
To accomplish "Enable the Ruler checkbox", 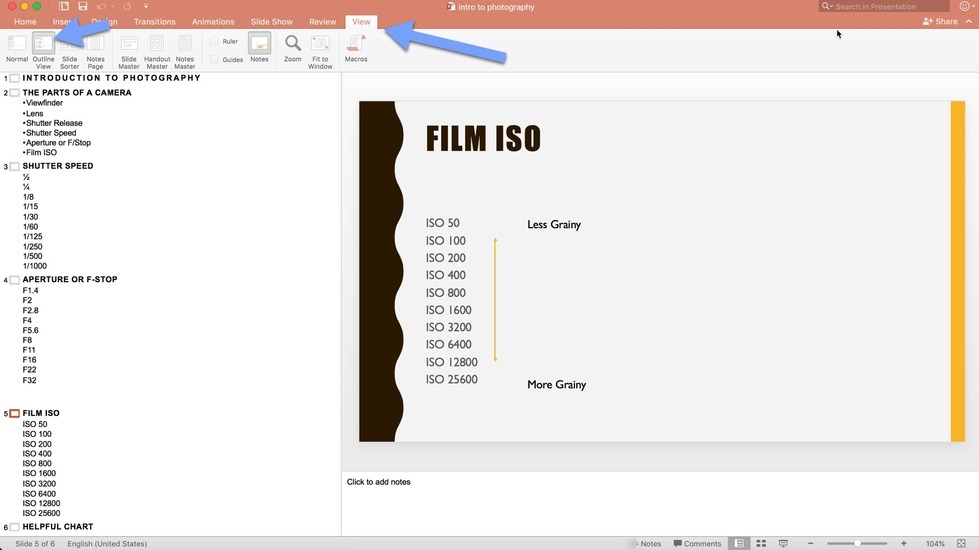I will (215, 42).
